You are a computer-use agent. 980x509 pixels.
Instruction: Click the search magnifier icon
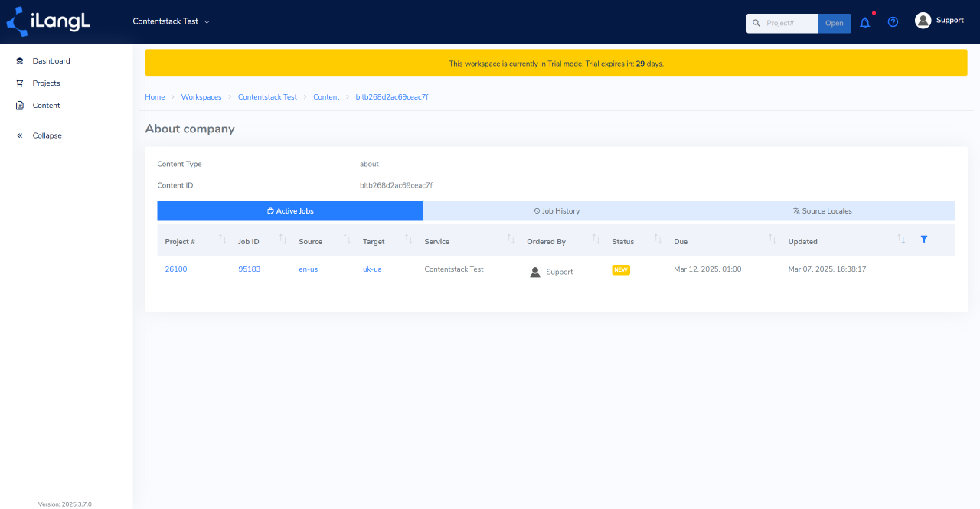coord(756,23)
